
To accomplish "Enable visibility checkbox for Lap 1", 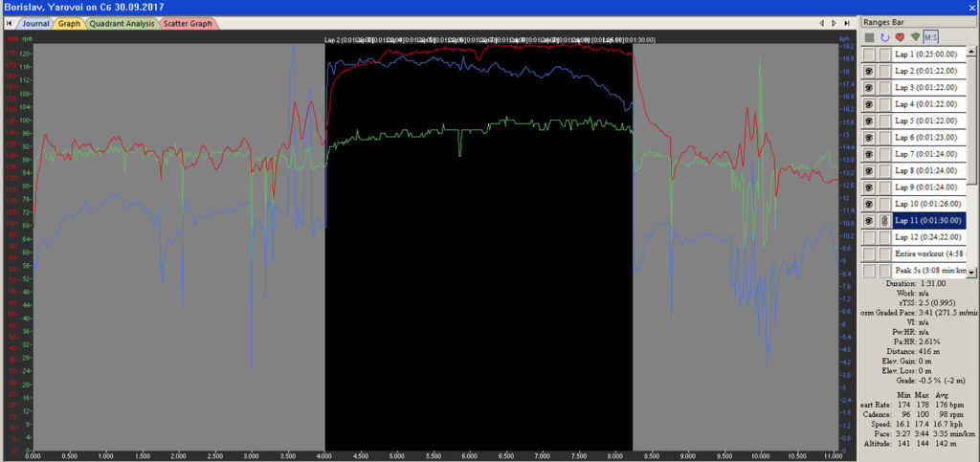I will coord(869,55).
